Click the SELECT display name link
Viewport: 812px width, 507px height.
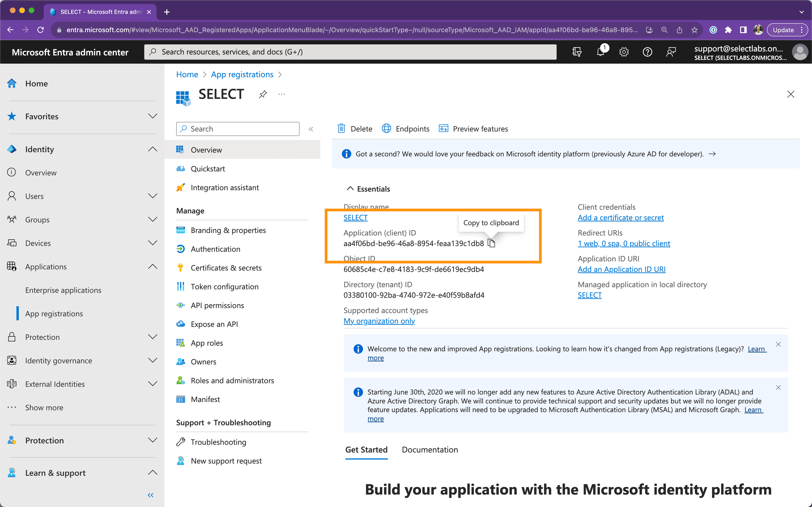[355, 218]
